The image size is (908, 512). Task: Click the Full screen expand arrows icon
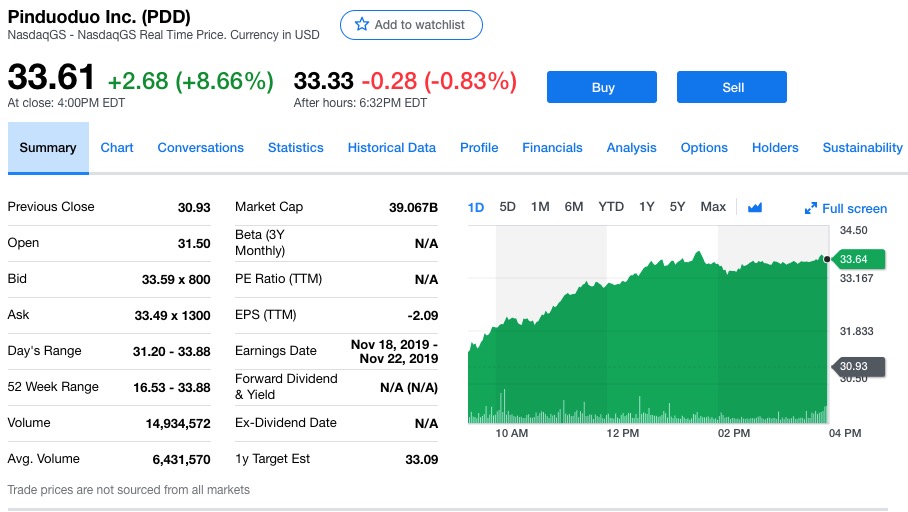[x=811, y=209]
